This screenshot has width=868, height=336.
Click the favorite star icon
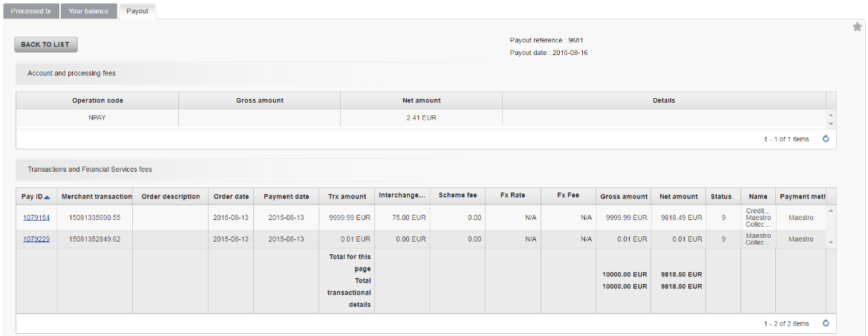[857, 28]
